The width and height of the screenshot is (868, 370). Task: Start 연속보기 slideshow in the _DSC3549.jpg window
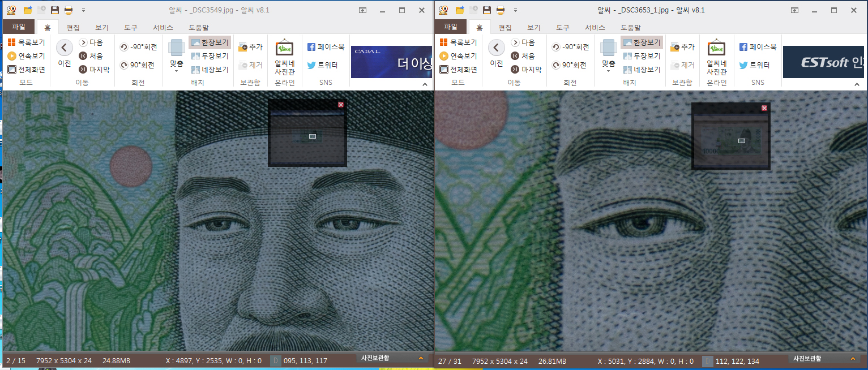point(26,56)
